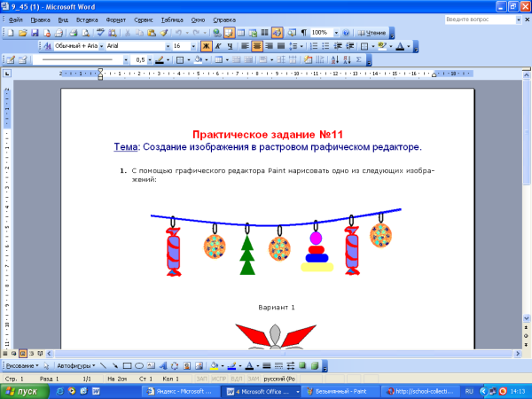The width and height of the screenshot is (532, 399).
Task: Toggle Italic (К) formatting
Action: pyautogui.click(x=218, y=46)
